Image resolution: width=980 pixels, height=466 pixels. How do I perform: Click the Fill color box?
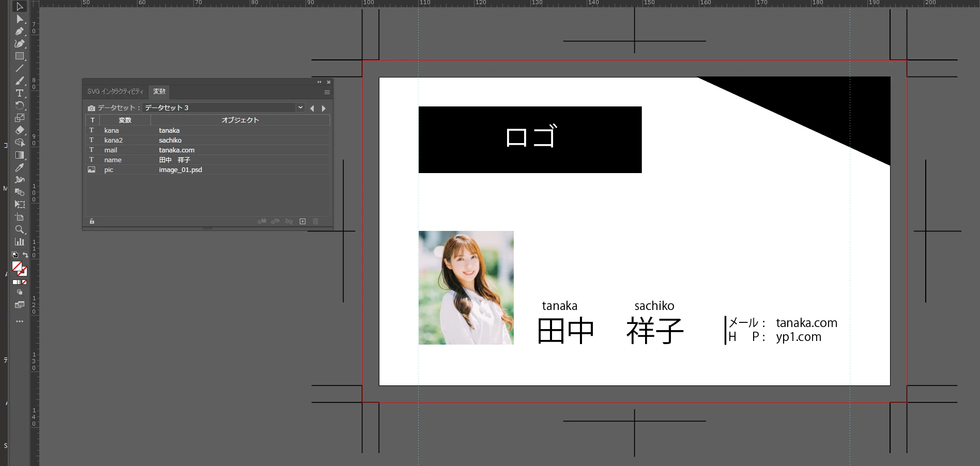17,266
